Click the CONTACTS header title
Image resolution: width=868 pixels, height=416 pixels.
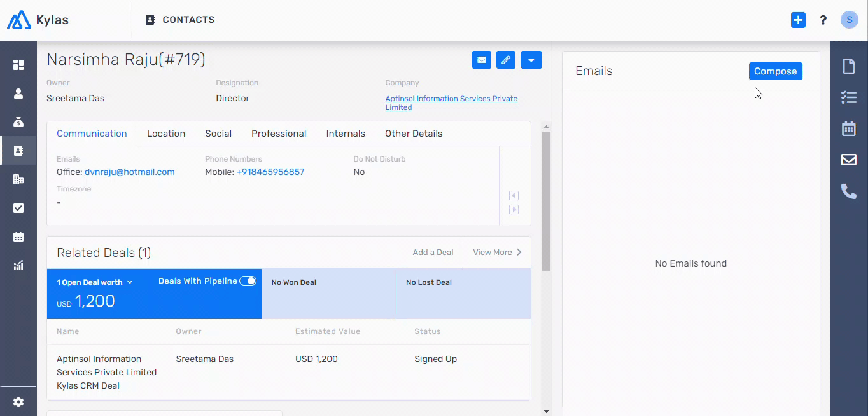tap(188, 20)
